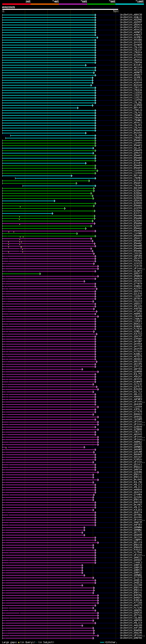
Task: Click the orange ~40% identity legend segment
Action: (x=45, y=4)
